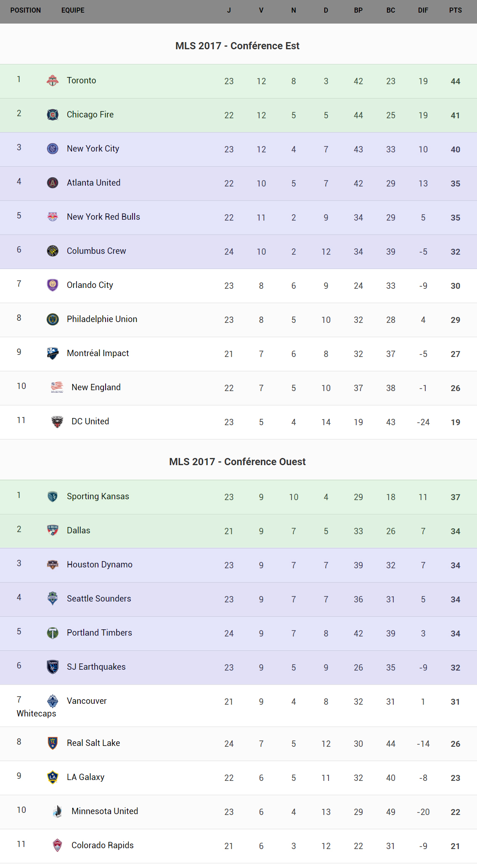
Task: Click the Atlanta United crest
Action: (x=53, y=183)
